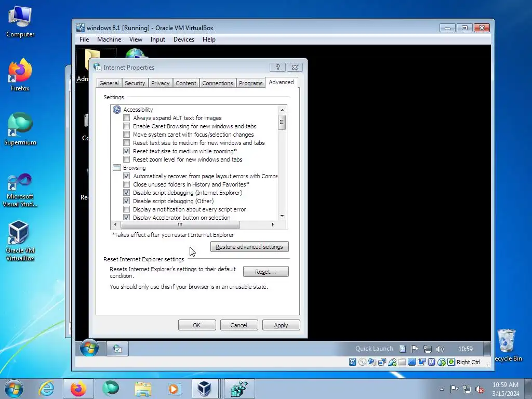Open Windows Media Player on host taskbar
532x399 pixels.
(175, 389)
